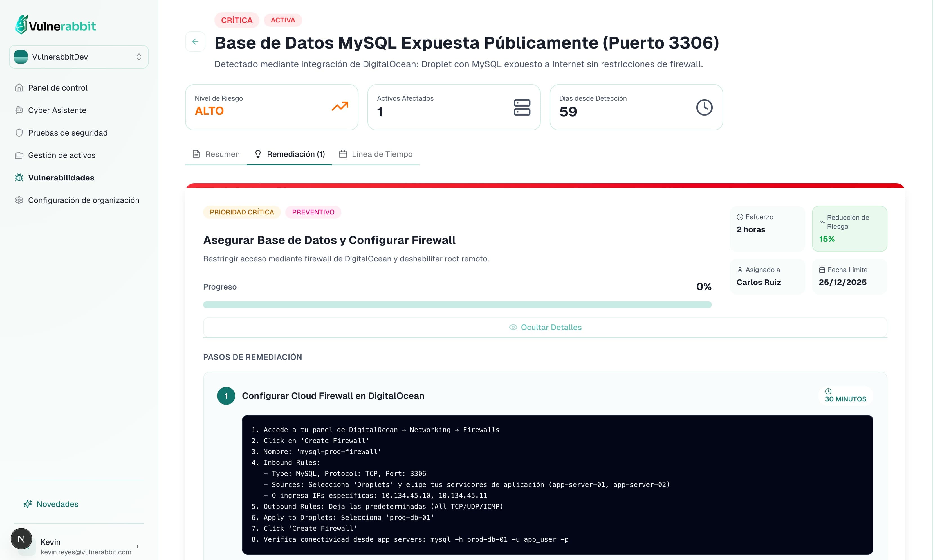
Task: Click the sparkle icon next to Novedades
Action: pos(28,504)
